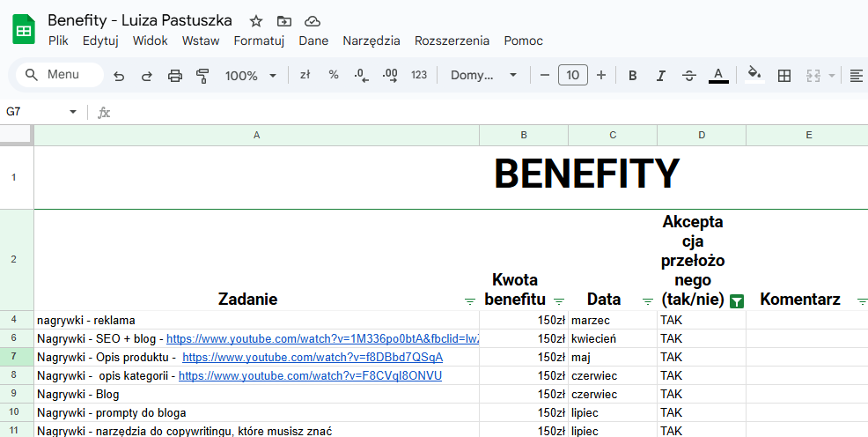868x437 pixels.
Task: Click the move to folder icon
Action: coord(283,21)
